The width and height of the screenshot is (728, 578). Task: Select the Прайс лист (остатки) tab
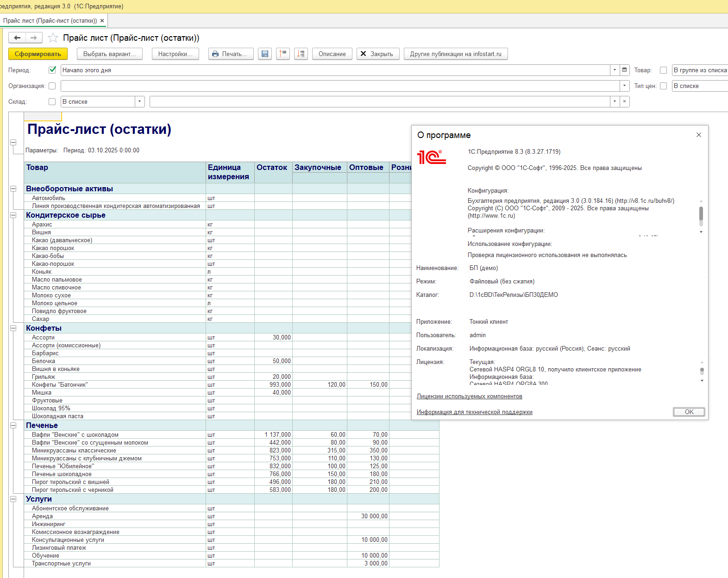[50, 20]
